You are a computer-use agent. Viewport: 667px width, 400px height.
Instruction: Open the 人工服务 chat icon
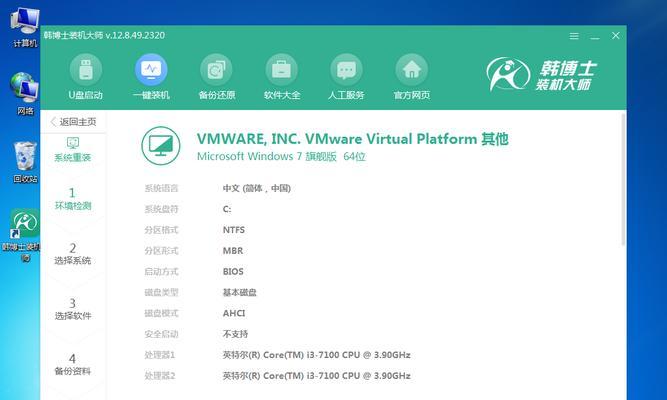click(346, 70)
